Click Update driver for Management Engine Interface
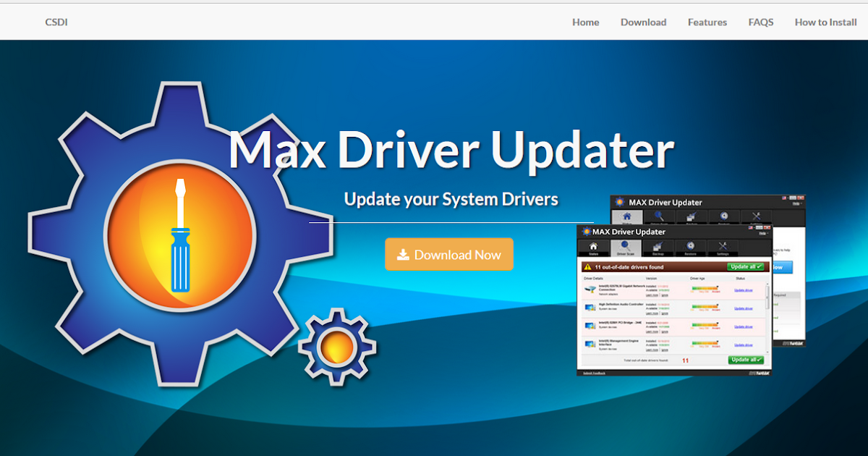The height and width of the screenshot is (456, 868). pyautogui.click(x=744, y=345)
